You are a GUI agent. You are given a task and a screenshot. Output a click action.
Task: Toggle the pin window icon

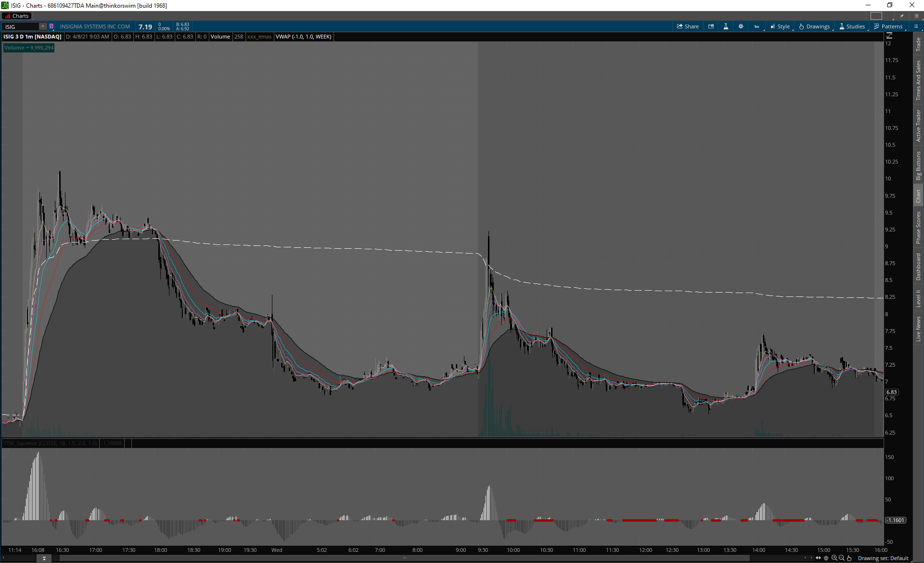point(902,16)
